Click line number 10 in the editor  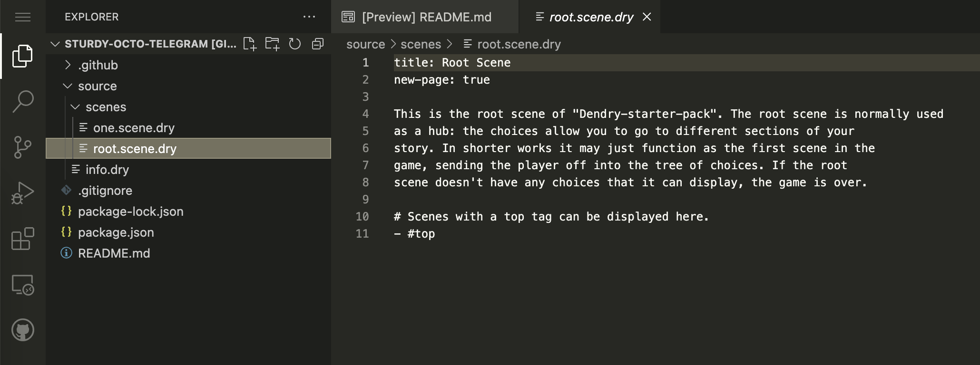(362, 216)
